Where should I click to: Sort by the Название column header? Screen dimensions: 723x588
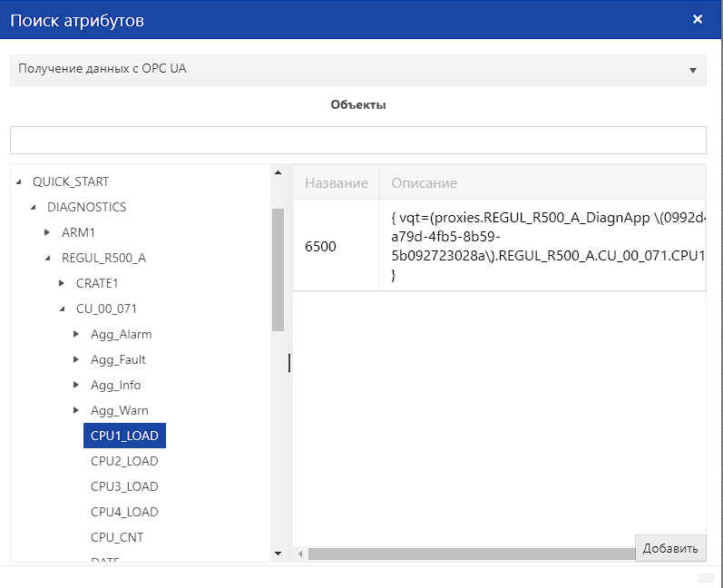pos(336,182)
